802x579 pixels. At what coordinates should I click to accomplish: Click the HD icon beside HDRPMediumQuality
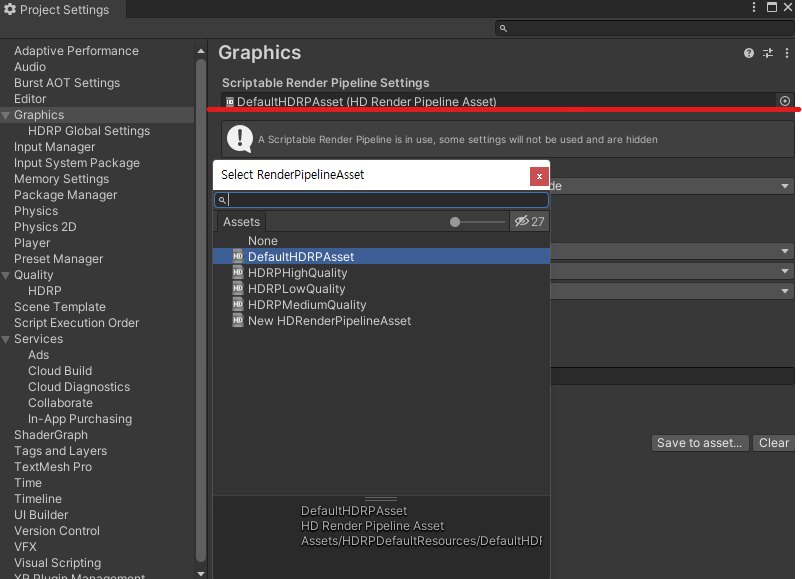point(238,304)
